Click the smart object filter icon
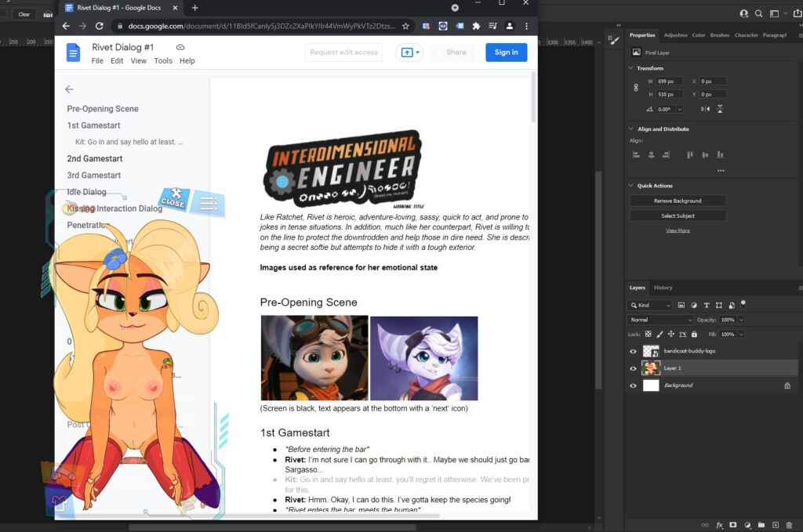This screenshot has width=803, height=532. 732,305
